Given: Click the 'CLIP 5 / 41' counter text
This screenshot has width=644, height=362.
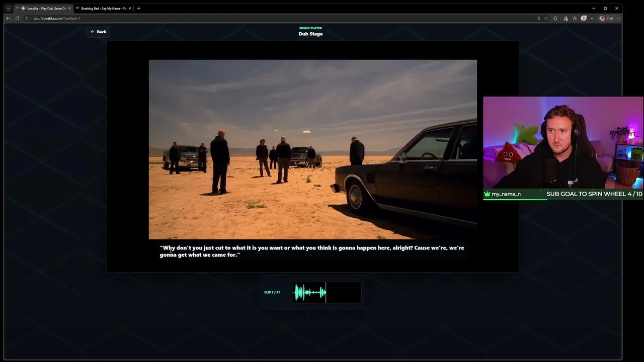Looking at the screenshot, I should [272, 292].
